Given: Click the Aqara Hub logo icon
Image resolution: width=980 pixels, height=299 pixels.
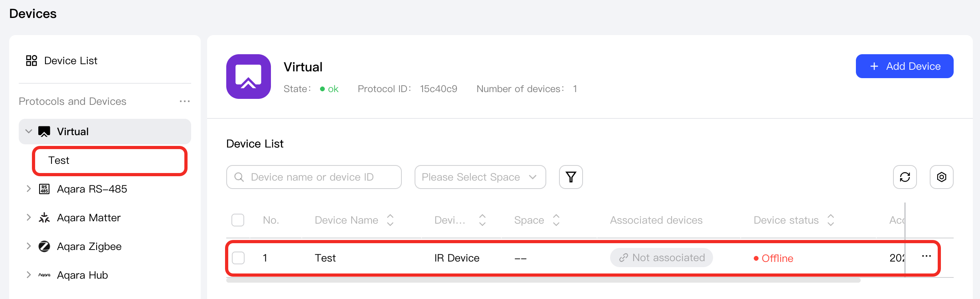Looking at the screenshot, I should pyautogui.click(x=44, y=275).
